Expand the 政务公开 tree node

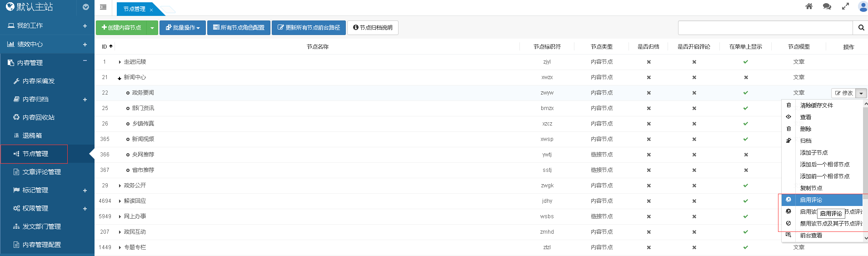coord(120,186)
